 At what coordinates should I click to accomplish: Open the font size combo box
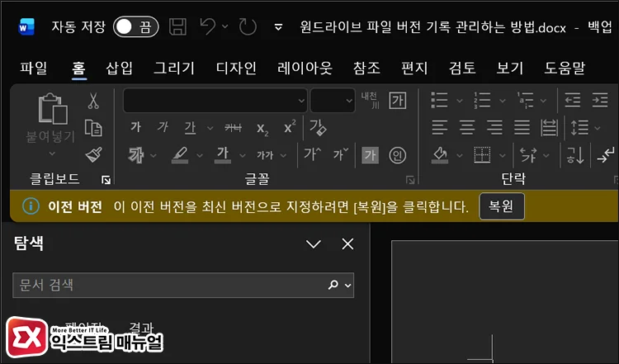pyautogui.click(x=333, y=100)
